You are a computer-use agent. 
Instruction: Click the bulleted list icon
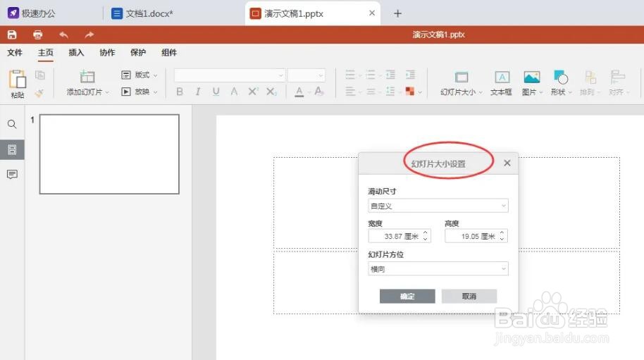pyautogui.click(x=350, y=75)
